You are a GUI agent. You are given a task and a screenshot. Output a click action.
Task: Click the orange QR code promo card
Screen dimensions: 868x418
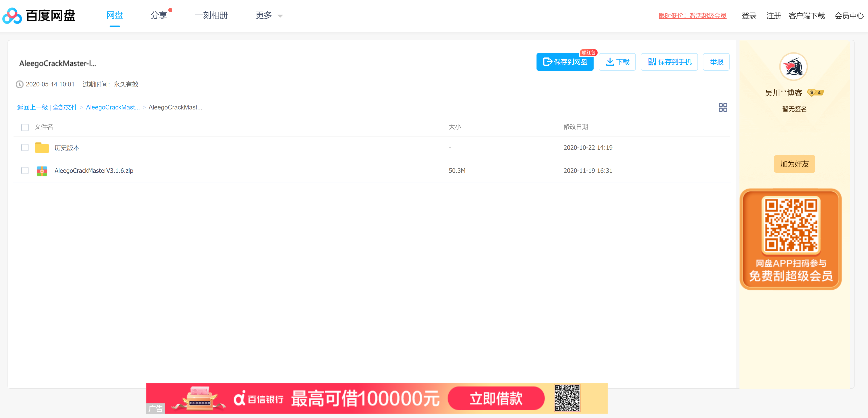pos(791,239)
